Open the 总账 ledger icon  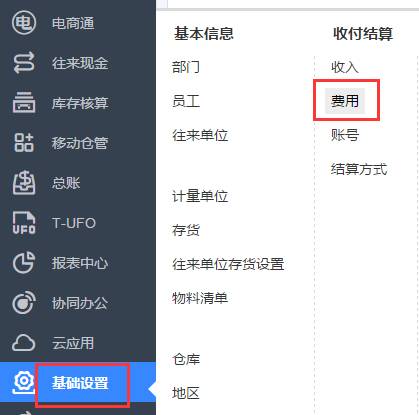(x=24, y=183)
